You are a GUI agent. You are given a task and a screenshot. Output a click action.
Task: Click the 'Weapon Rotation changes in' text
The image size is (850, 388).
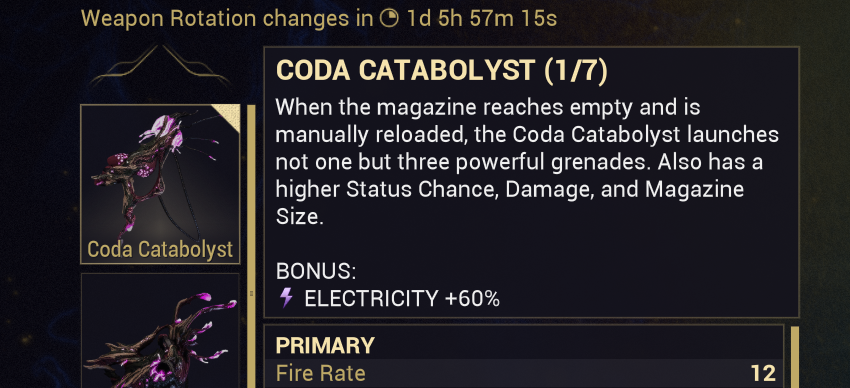228,19
